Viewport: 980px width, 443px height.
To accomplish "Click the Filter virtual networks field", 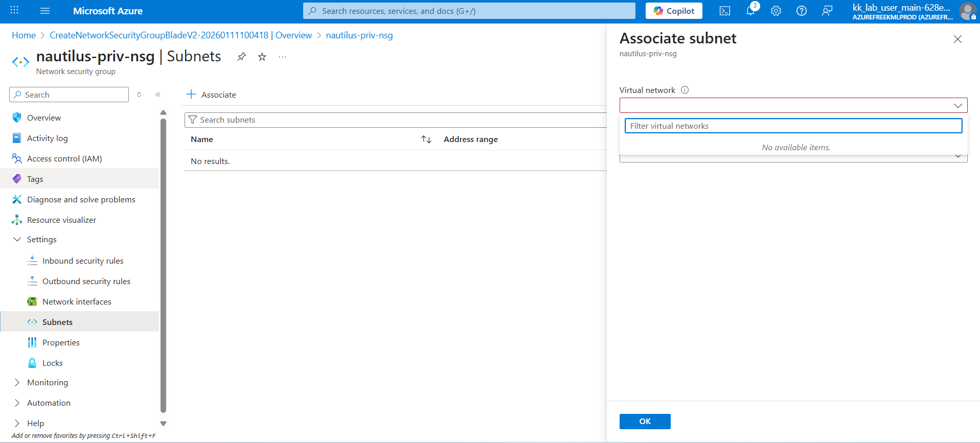I will [793, 126].
